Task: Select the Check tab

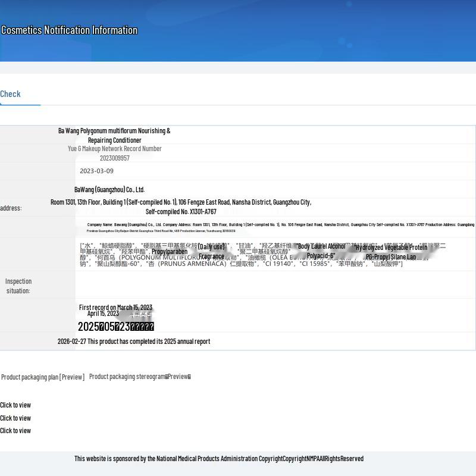Action: coord(10,94)
